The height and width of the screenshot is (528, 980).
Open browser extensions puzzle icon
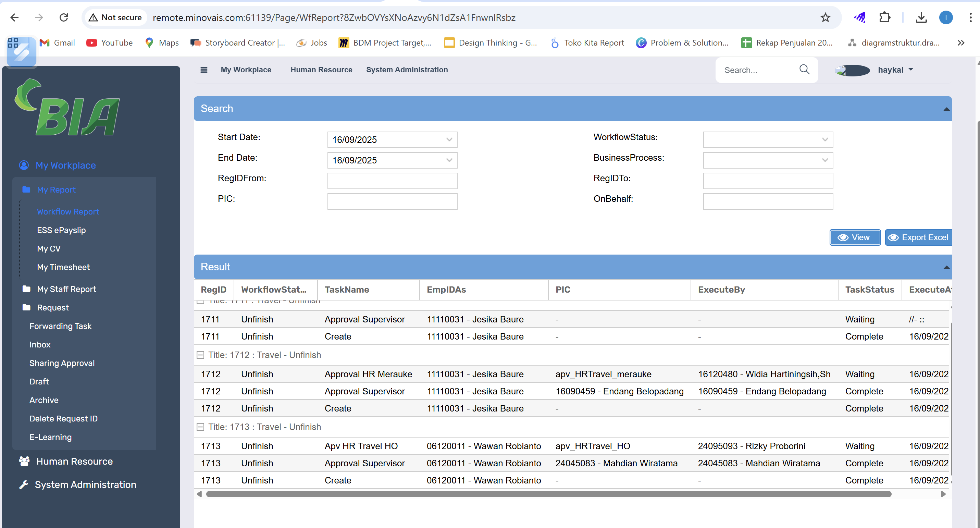coord(884,17)
